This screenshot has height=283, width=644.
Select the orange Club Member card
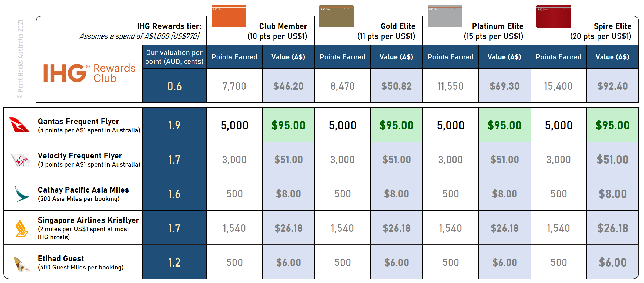click(229, 16)
